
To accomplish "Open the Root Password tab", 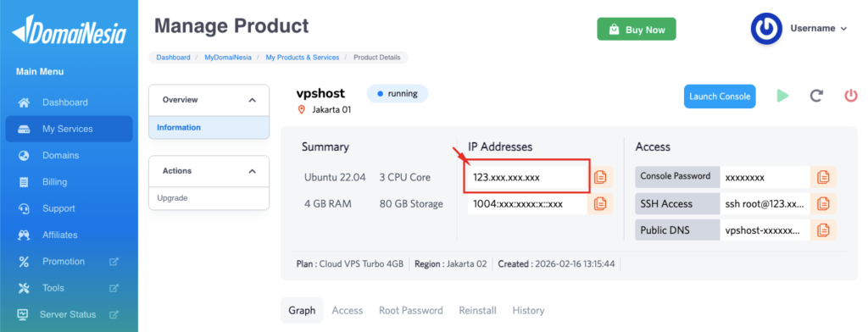I will click(411, 311).
